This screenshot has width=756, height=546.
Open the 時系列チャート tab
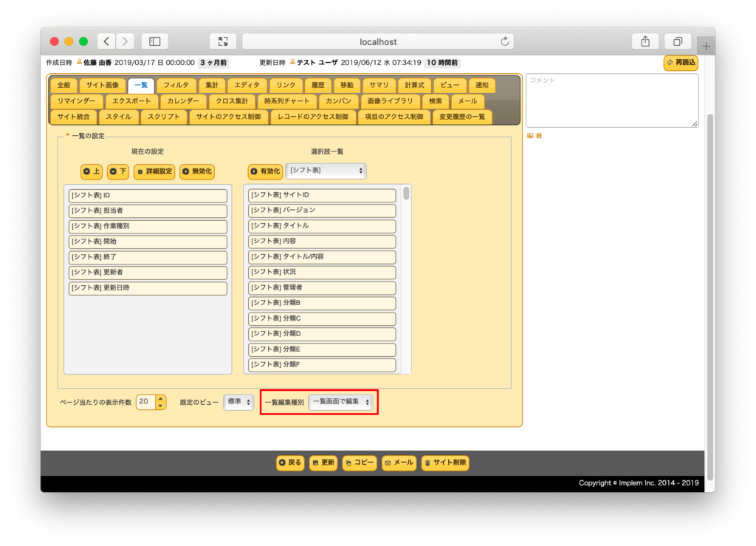pyautogui.click(x=287, y=101)
